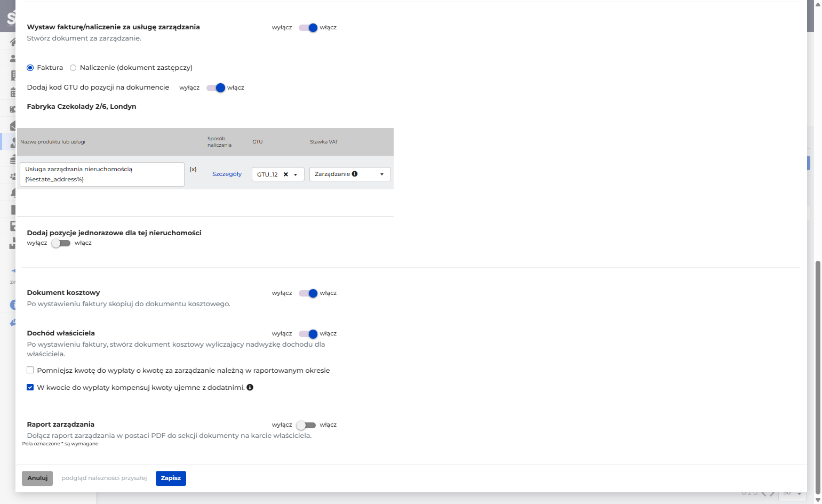Click the 'Sposób naliczania' column header
The width and height of the screenshot is (822, 504).
(x=219, y=142)
